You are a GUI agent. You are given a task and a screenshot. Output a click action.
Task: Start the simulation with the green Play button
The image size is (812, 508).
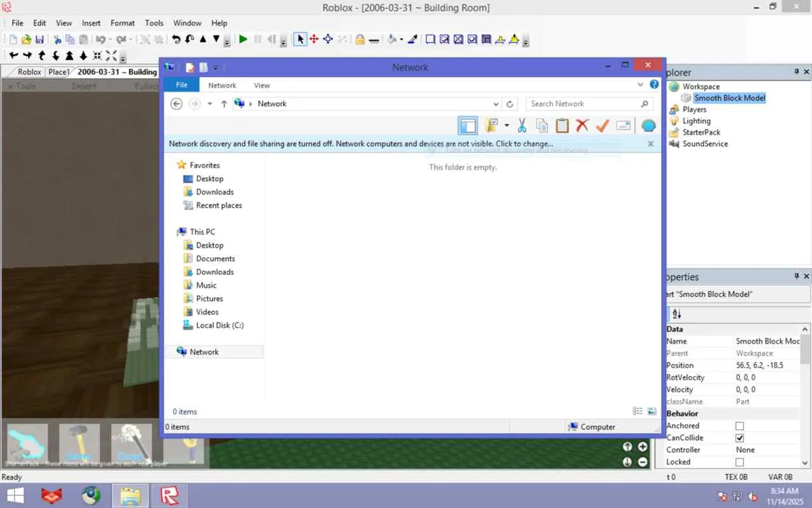point(243,39)
